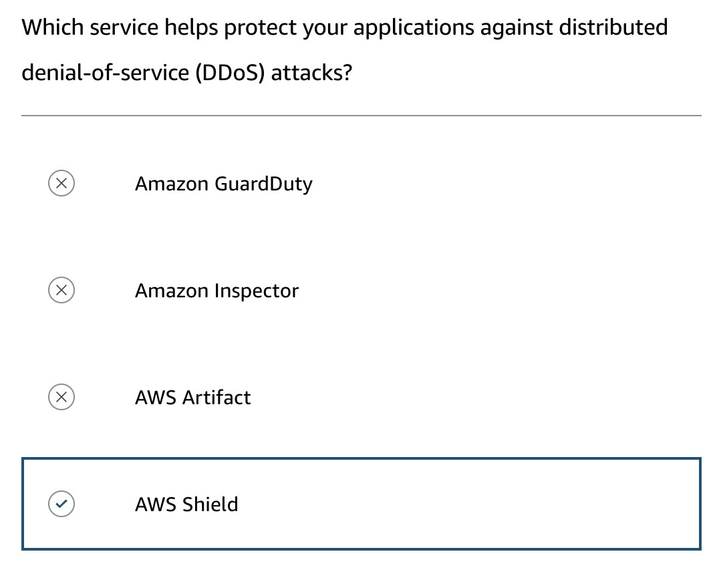Click the X icon beside Amazon Inspector
Image resolution: width=719 pixels, height=588 pixels.
[61, 290]
